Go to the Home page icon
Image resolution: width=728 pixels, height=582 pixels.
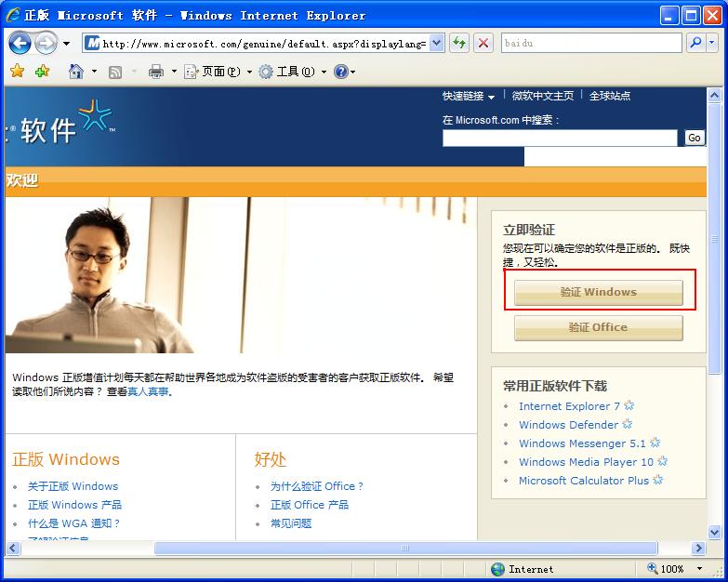coord(76,72)
